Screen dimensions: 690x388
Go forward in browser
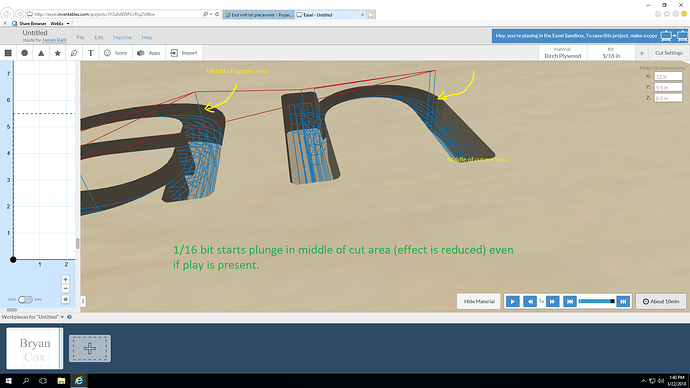pos(19,14)
